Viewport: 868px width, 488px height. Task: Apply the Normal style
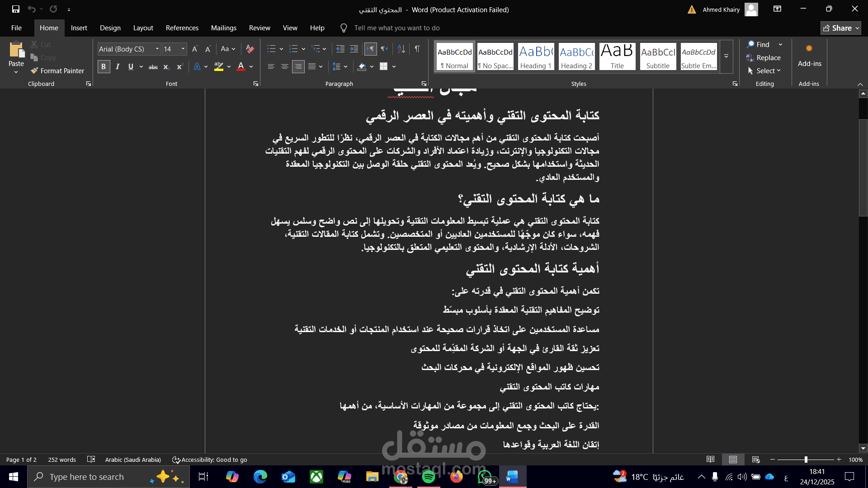(454, 56)
